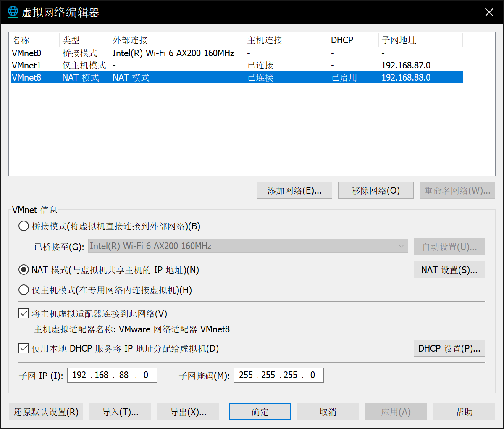Click the DHCP column header
504x429 pixels.
[354, 40]
